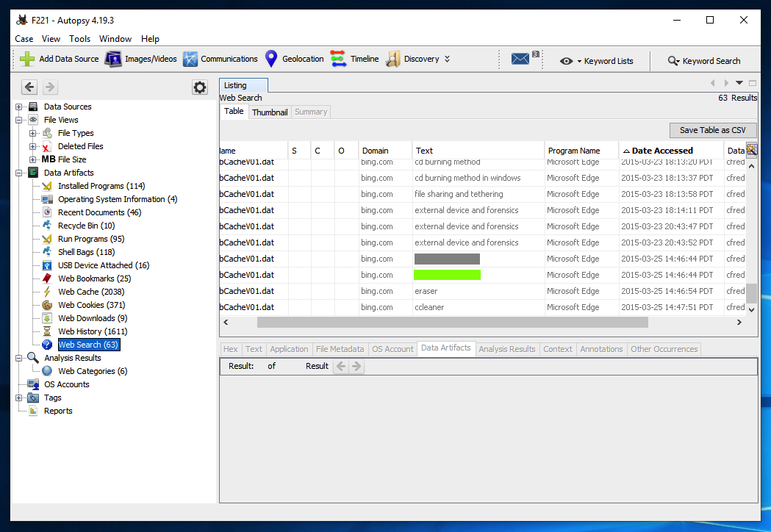
Task: Select the Run Programs (95) node
Action: click(x=91, y=239)
